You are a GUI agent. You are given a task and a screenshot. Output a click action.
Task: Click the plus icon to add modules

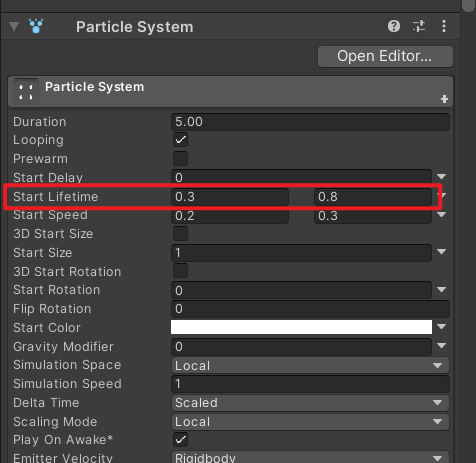444,99
